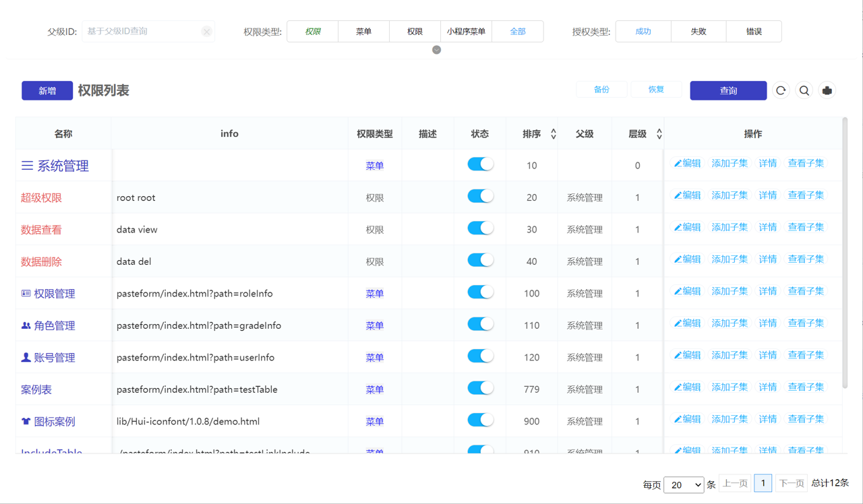
Task: Click the magnifier search icon in the toolbar
Action: tap(804, 90)
